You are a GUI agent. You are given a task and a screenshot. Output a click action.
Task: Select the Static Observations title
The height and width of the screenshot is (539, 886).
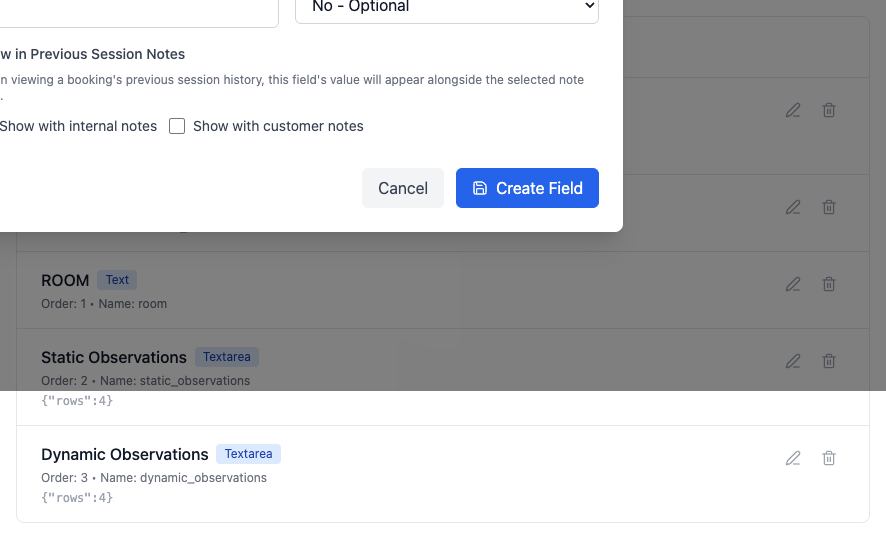(114, 357)
